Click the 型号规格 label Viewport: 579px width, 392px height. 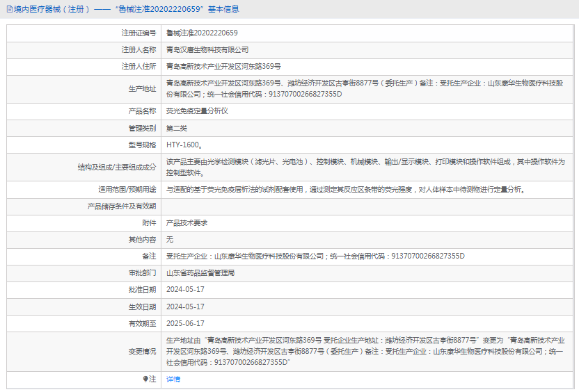[142, 145]
